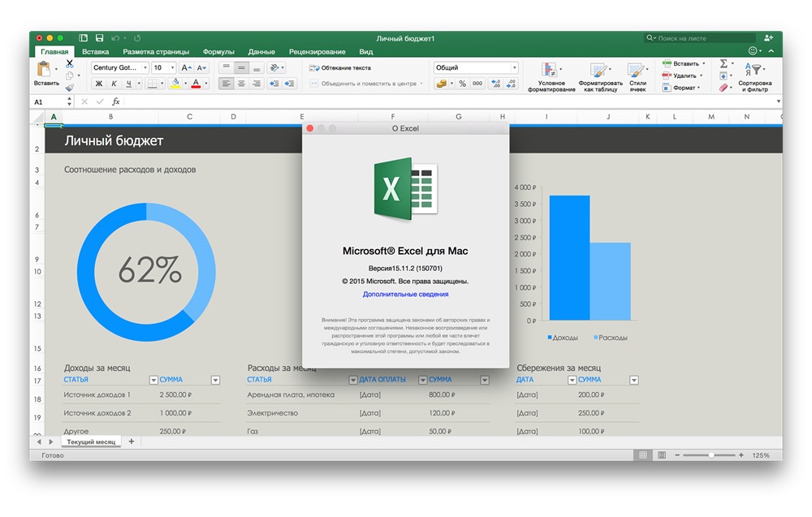Open the font size 10 dropdown

click(x=172, y=68)
